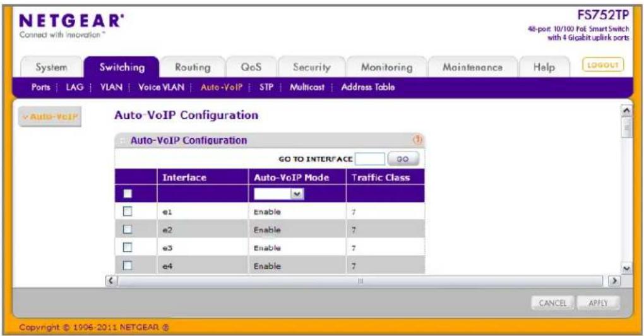
Task: Check the box for interface e4
Action: 128,265
